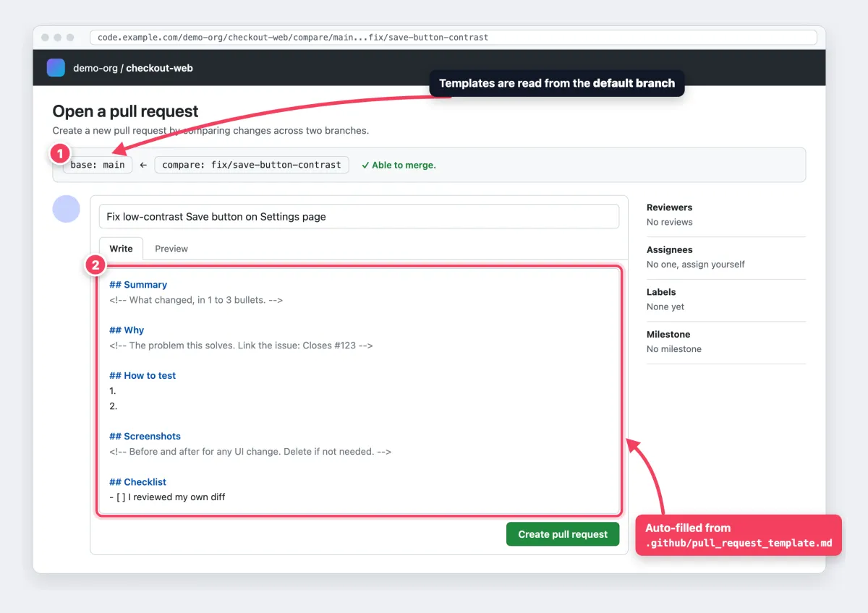Viewport: 868px width, 613px height.
Task: Click the ## Why heading line
Action: pyautogui.click(x=127, y=330)
